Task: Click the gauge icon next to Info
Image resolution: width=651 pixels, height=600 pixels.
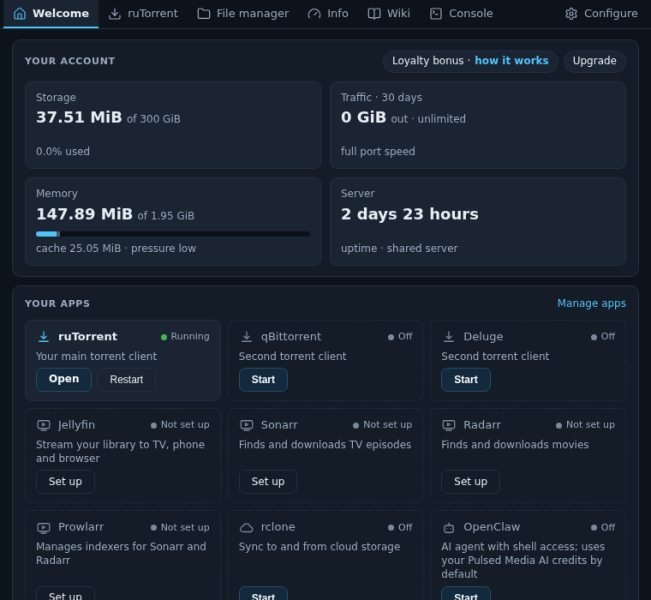Action: tap(314, 14)
